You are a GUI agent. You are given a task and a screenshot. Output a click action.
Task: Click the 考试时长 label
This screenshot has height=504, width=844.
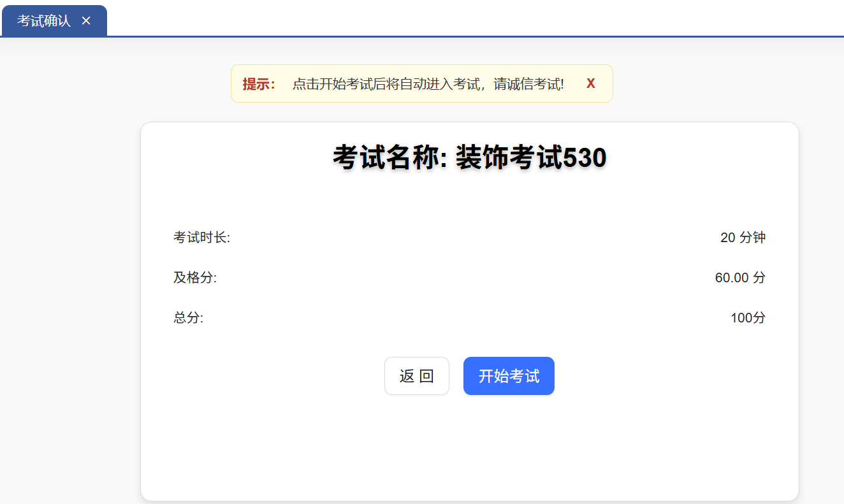(x=201, y=238)
